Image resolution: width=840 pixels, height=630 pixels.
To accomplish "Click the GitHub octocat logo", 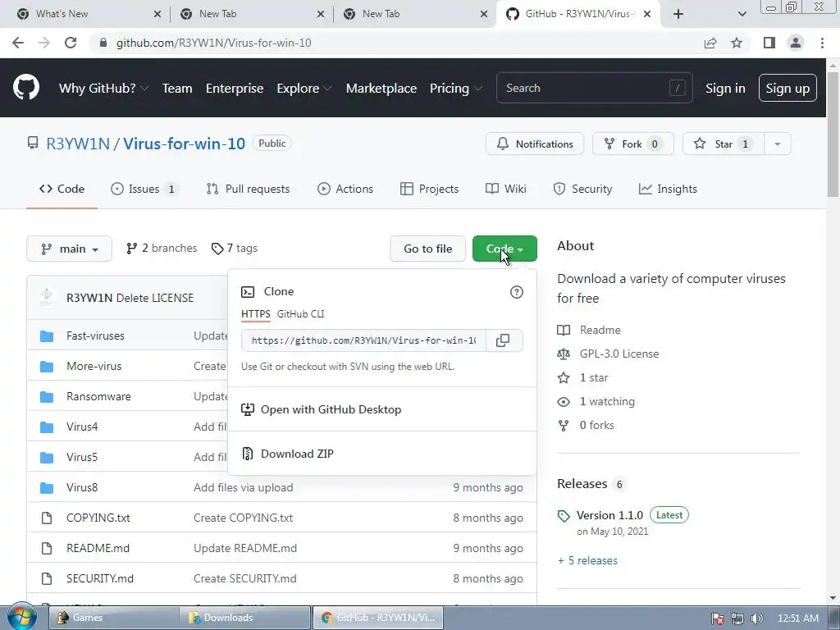I will (x=25, y=88).
